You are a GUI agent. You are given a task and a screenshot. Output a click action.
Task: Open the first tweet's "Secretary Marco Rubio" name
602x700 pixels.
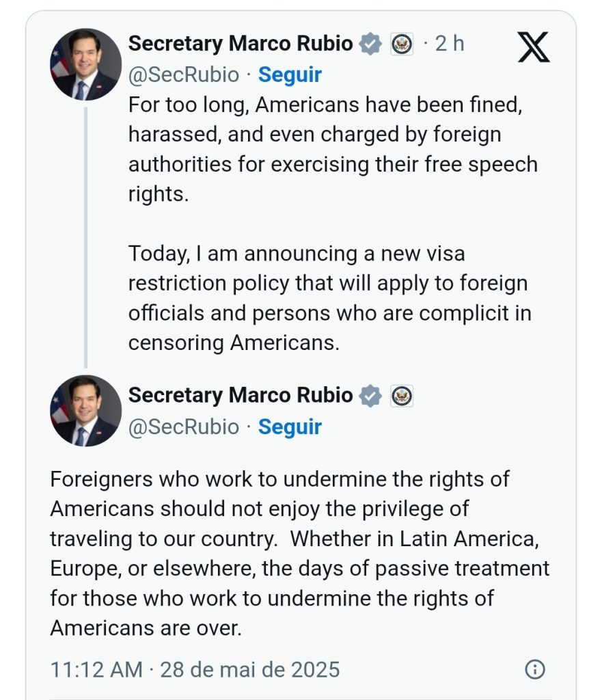click(x=241, y=44)
